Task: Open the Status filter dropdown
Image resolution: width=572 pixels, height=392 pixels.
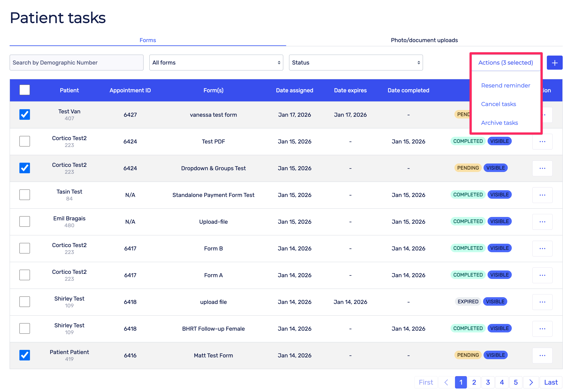Action: (x=356, y=63)
